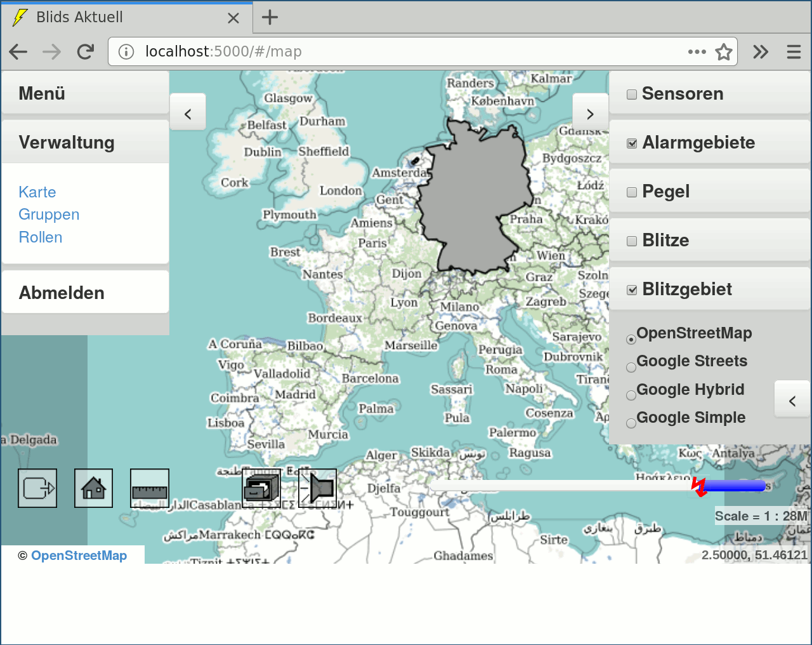812x645 pixels.
Task: Click the home icon on map toolbar
Action: point(93,488)
